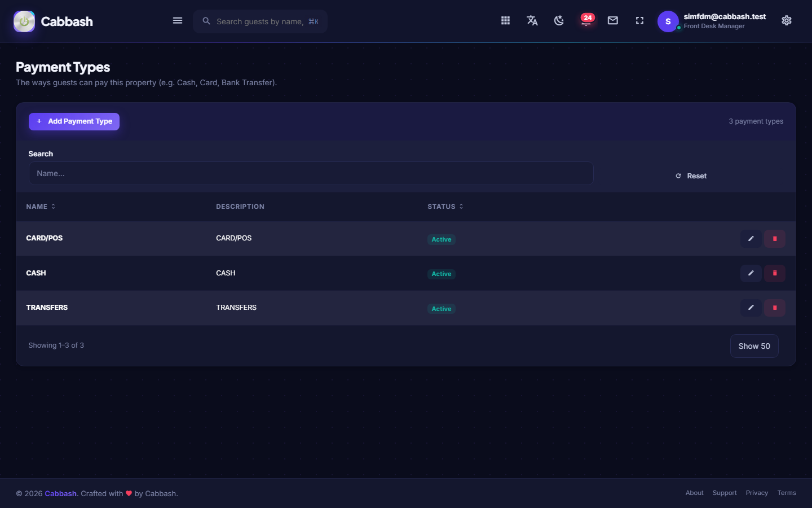Select the CASH name cell
Viewport: 812px width, 508px height.
(x=36, y=273)
